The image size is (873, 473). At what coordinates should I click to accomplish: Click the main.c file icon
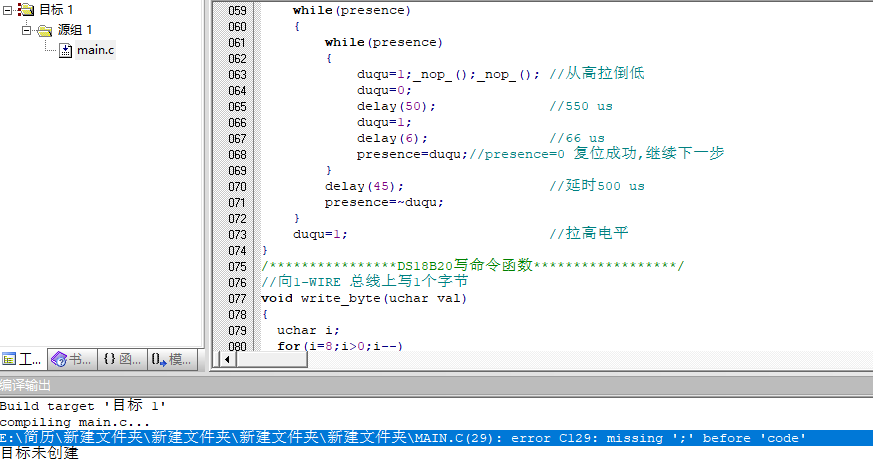[x=66, y=50]
